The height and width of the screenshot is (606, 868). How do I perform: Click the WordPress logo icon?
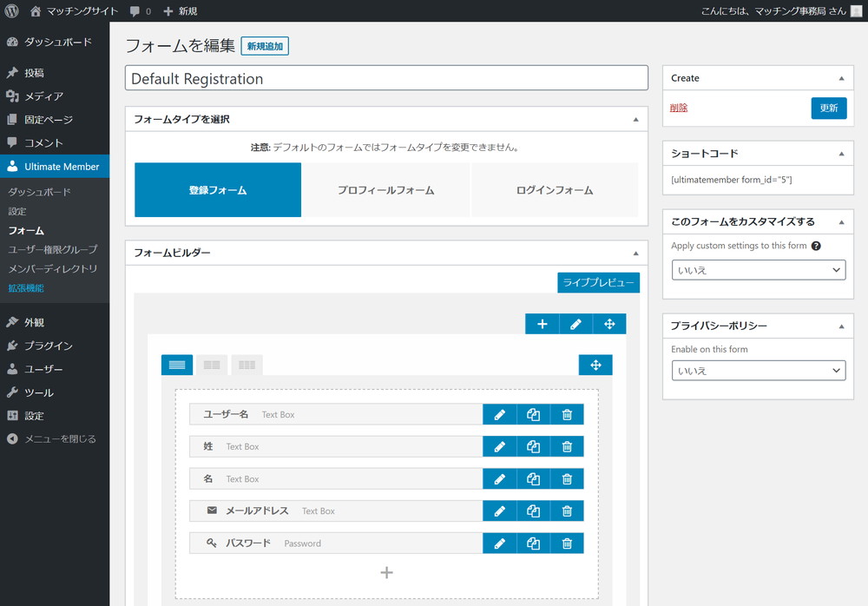tap(11, 10)
